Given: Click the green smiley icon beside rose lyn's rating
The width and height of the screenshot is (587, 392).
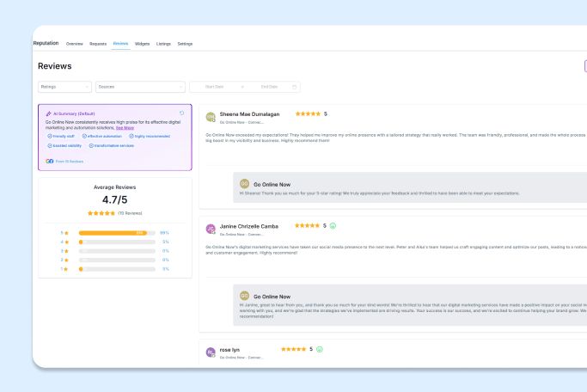Looking at the screenshot, I should (x=320, y=350).
